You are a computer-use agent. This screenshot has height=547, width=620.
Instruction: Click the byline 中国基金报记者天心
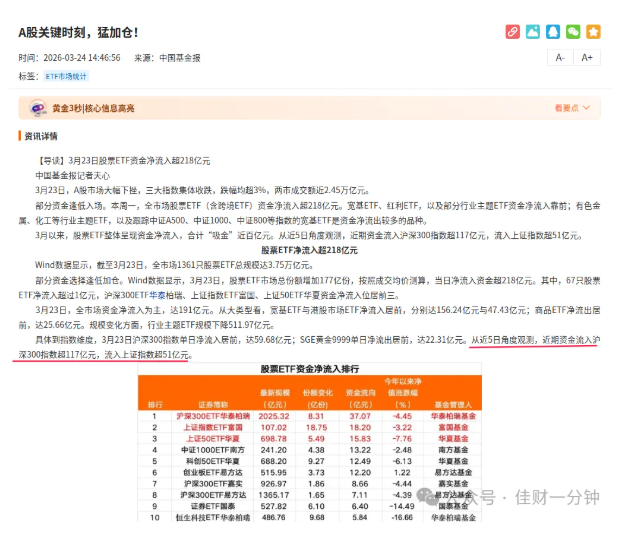tap(72, 176)
